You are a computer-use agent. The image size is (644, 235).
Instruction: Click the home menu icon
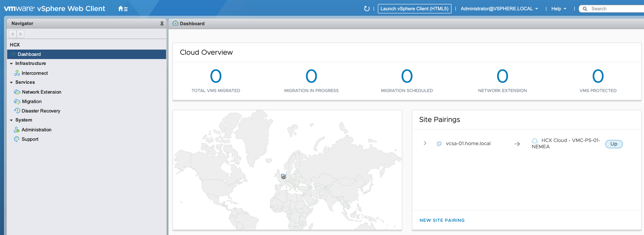point(123,9)
